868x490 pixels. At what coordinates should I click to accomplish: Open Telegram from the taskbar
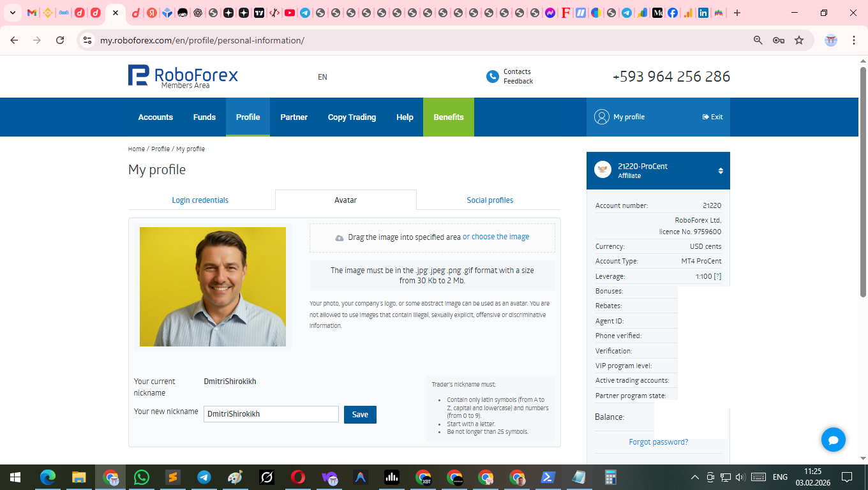click(204, 477)
